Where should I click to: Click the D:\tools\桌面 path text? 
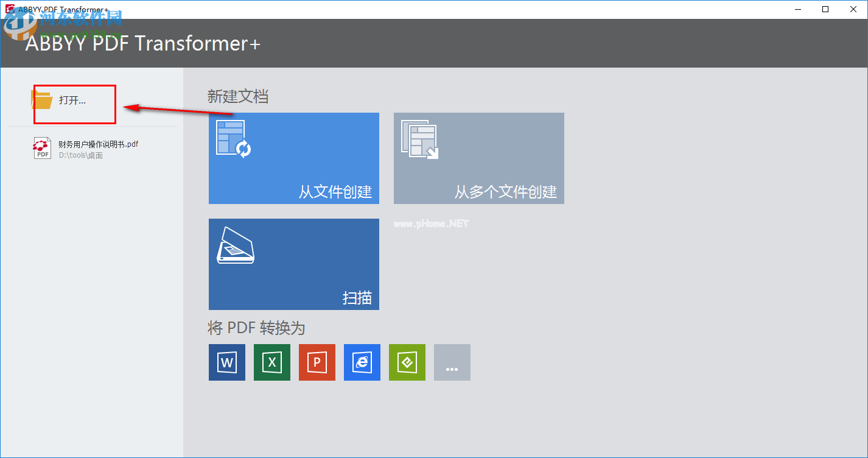pyautogui.click(x=81, y=155)
